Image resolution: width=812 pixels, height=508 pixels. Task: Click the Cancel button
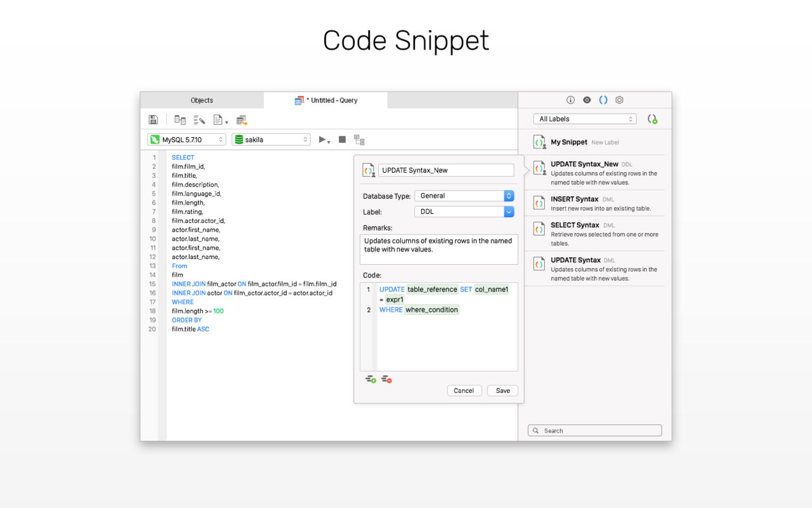tap(464, 391)
